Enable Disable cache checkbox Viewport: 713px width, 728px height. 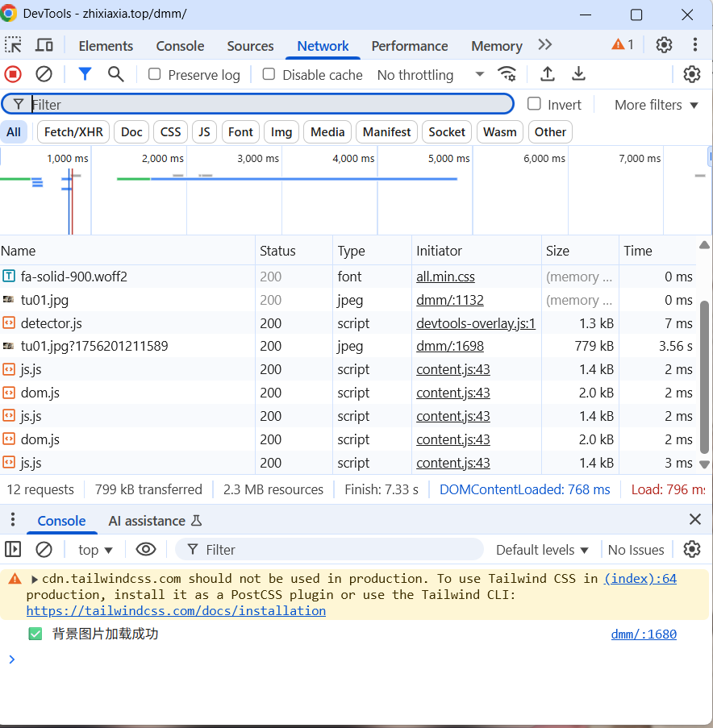coord(269,74)
